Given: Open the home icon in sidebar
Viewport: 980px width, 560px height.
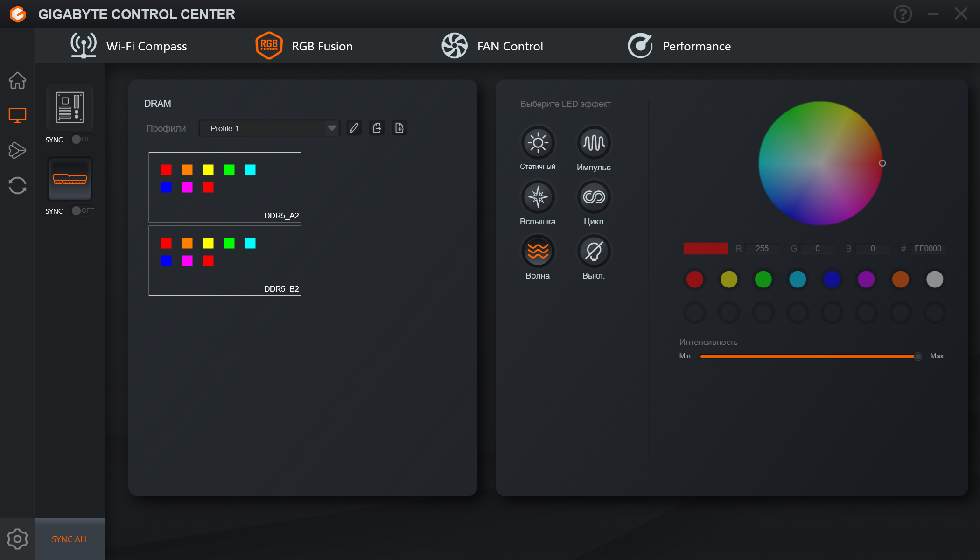Looking at the screenshot, I should click(17, 80).
